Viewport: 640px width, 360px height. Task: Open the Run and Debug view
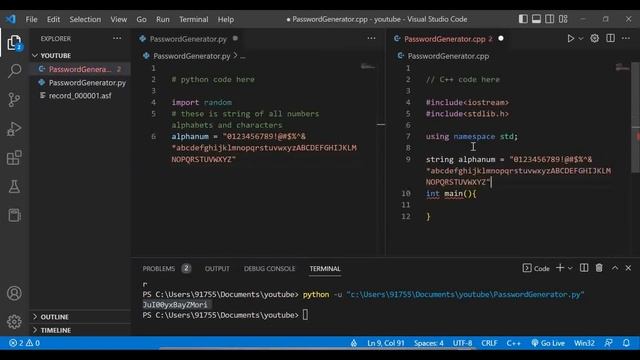[14, 129]
